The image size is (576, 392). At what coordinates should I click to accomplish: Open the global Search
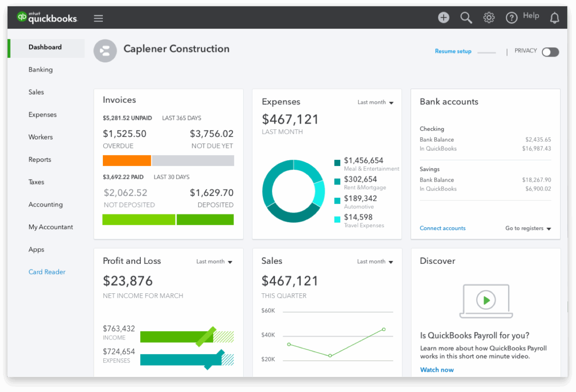click(466, 17)
